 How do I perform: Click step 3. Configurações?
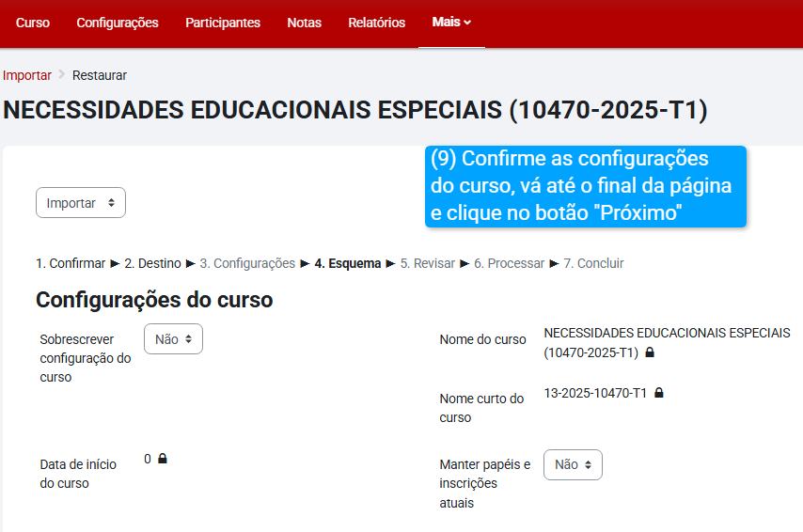point(247,263)
